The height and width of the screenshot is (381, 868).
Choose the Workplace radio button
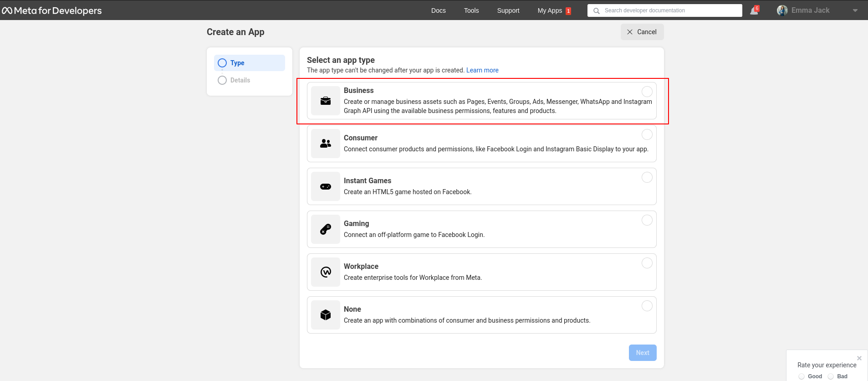pyautogui.click(x=647, y=263)
